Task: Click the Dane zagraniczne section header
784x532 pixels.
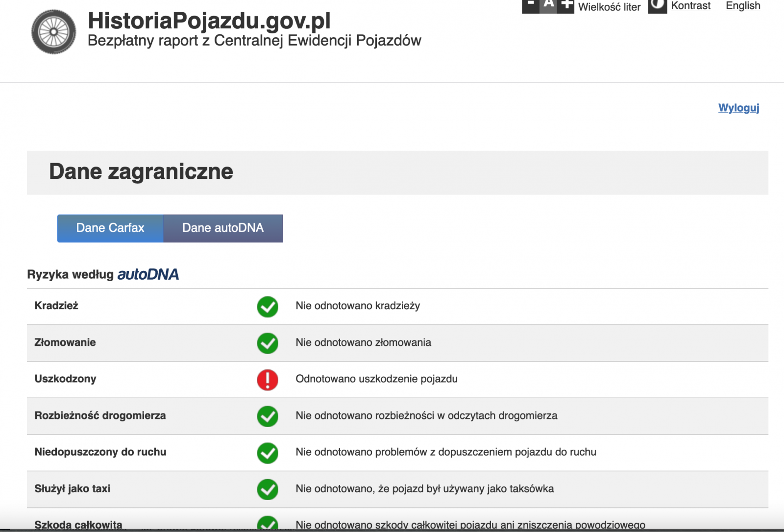Action: (141, 172)
